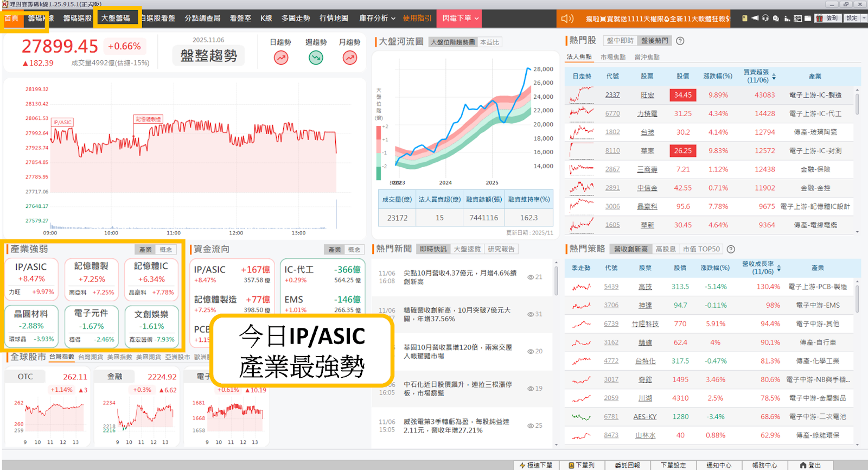Switch hot stocks to 盤後熱門
This screenshot has width=868, height=470.
655,41
